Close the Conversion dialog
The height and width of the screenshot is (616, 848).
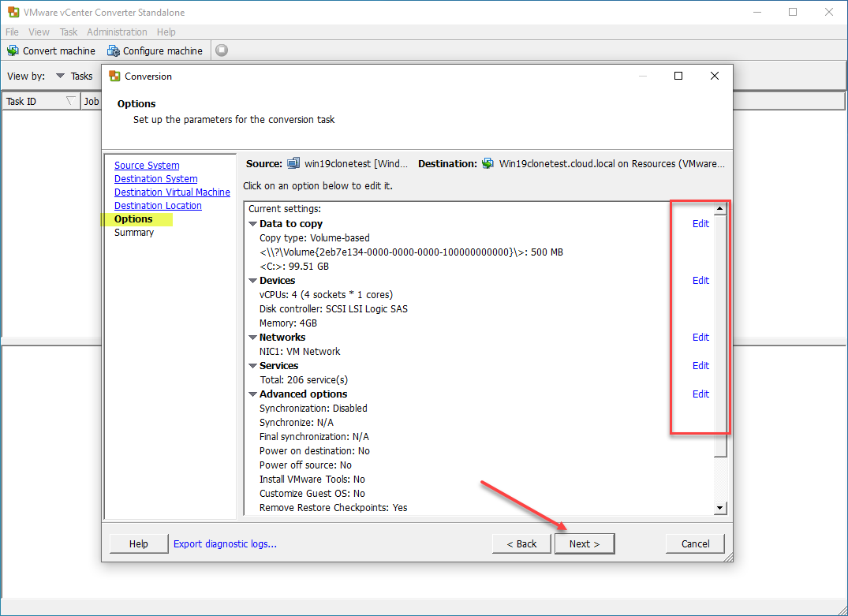715,77
